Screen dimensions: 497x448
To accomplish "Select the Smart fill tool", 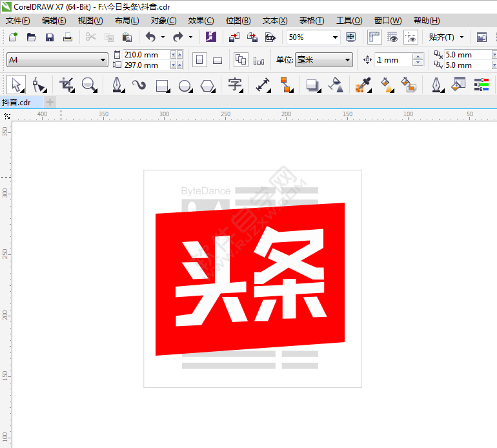I will pyautogui.click(x=409, y=85).
